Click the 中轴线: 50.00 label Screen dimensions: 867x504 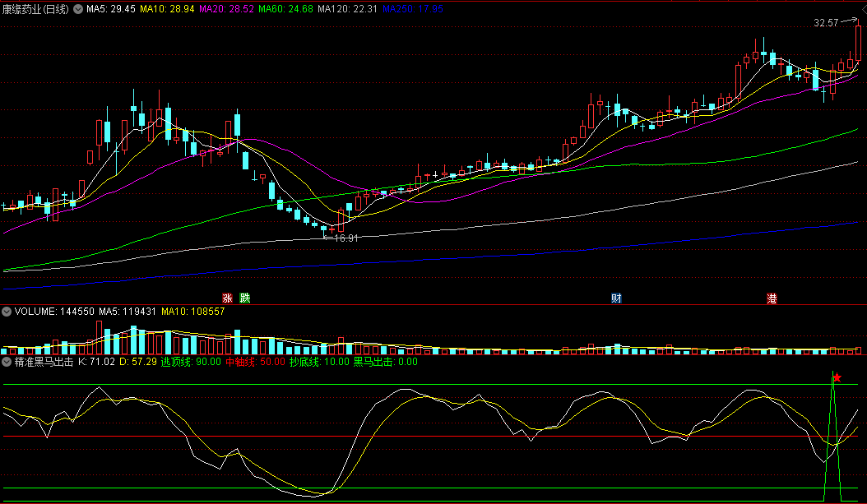click(x=256, y=362)
